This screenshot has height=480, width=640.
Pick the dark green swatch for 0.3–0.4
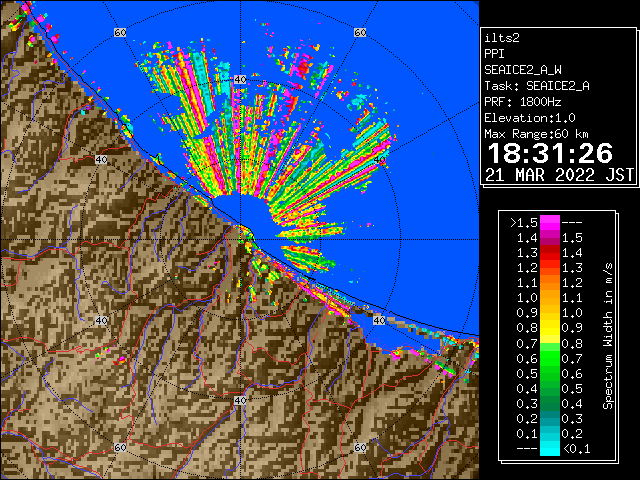coord(550,403)
